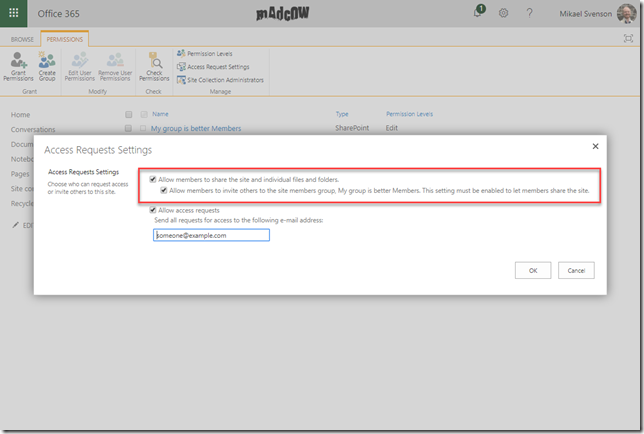Open Conversations in left navigation
Viewport: 644px width, 434px height.
click(x=33, y=129)
